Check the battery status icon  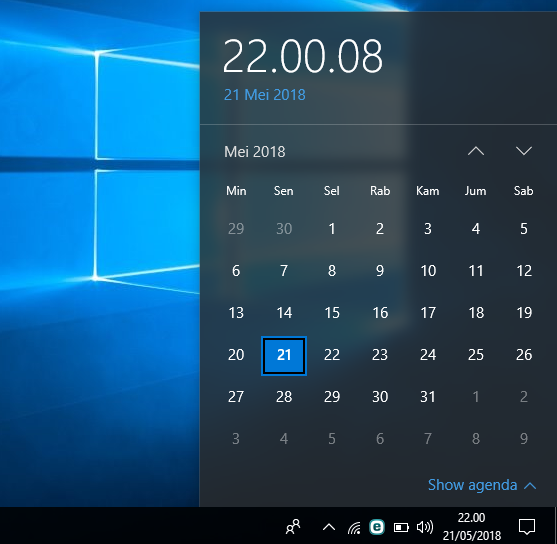(401, 527)
